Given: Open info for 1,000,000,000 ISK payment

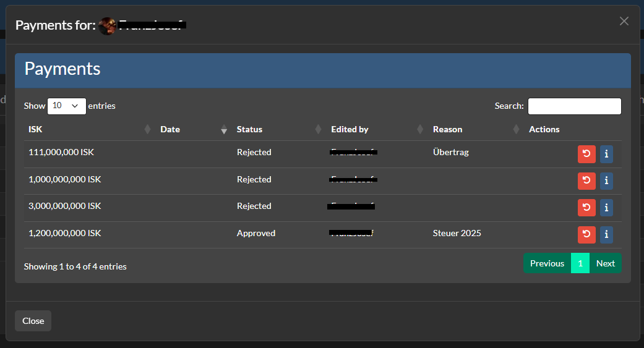Looking at the screenshot, I should [606, 180].
